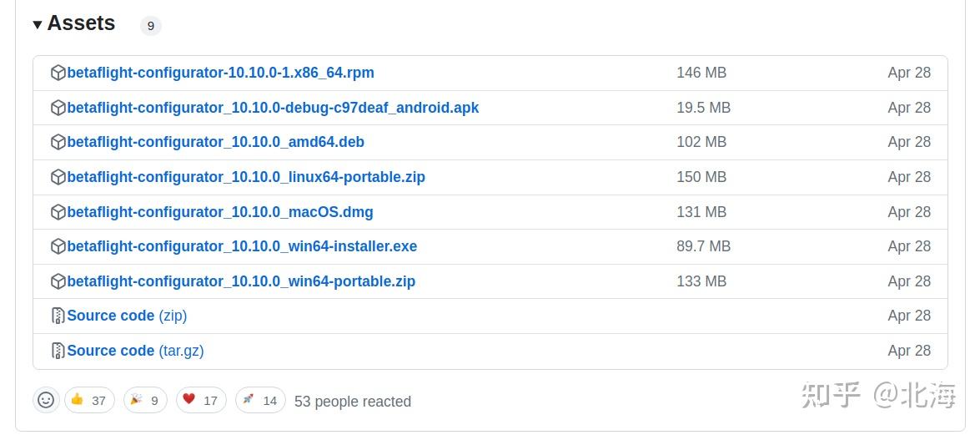Toggle the rocket reaction with 14

(260, 400)
